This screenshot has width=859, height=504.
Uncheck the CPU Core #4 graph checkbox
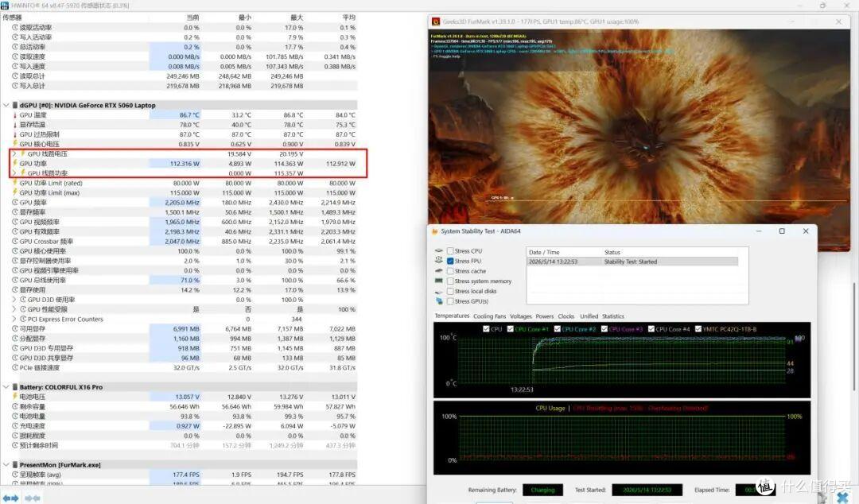tap(651, 329)
